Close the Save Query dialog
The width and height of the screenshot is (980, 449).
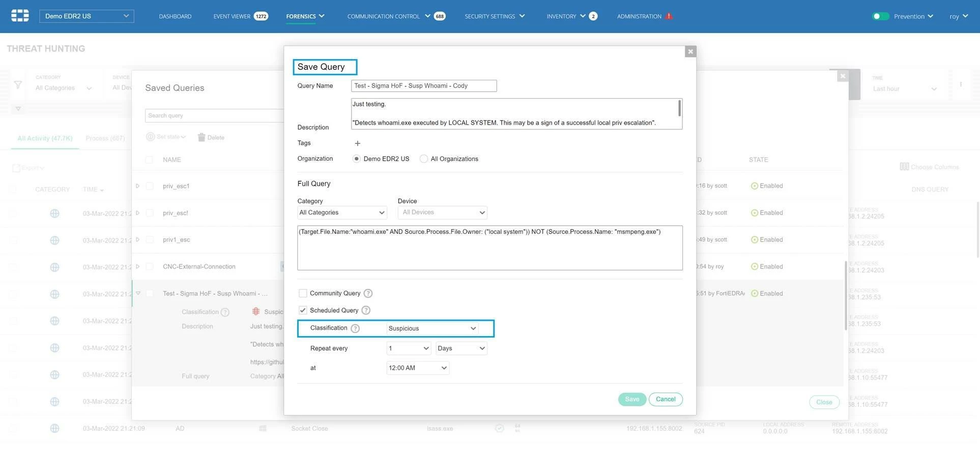click(x=690, y=51)
